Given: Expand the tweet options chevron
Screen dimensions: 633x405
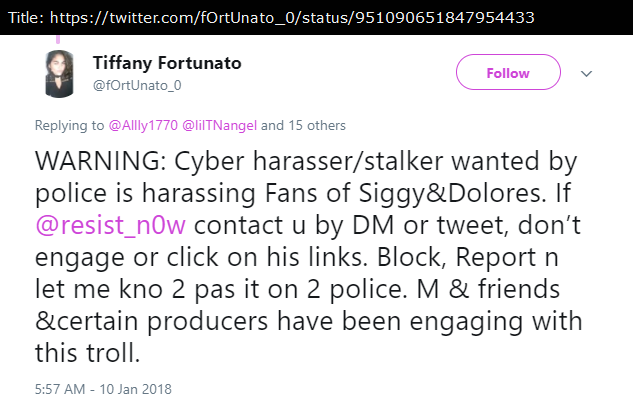Looking at the screenshot, I should point(587,74).
